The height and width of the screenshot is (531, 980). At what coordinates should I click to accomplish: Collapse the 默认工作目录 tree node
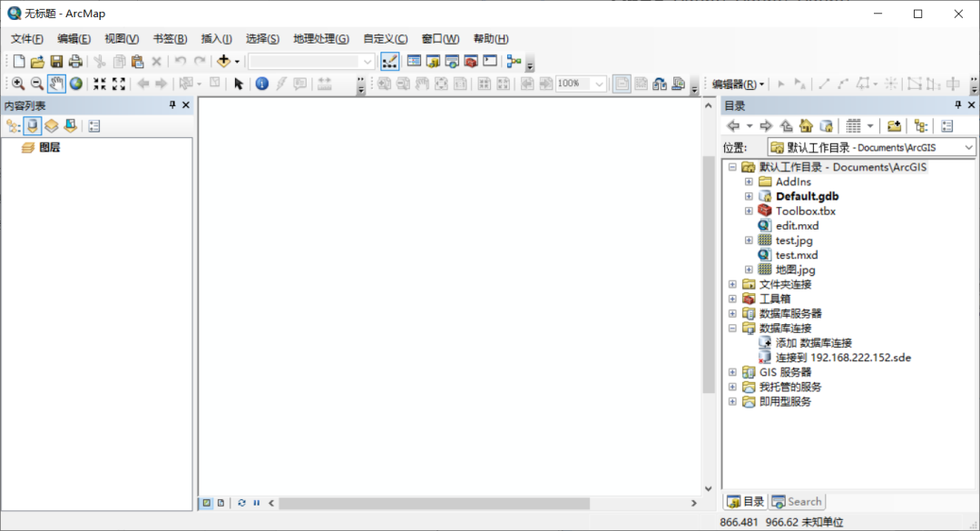point(732,167)
